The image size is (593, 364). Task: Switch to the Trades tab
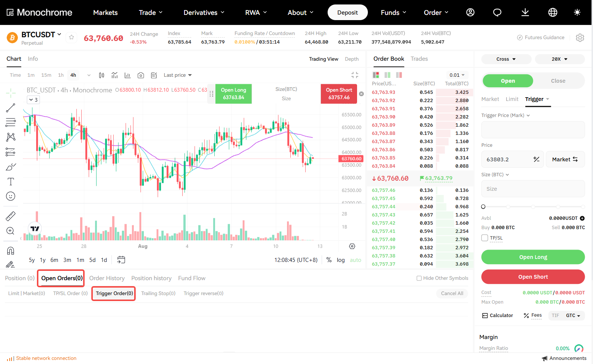click(x=419, y=59)
